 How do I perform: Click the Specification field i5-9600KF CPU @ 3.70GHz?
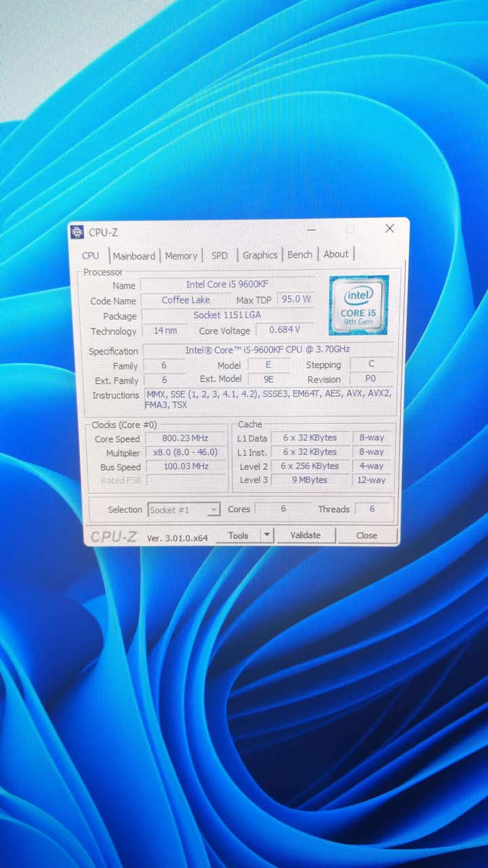[268, 350]
